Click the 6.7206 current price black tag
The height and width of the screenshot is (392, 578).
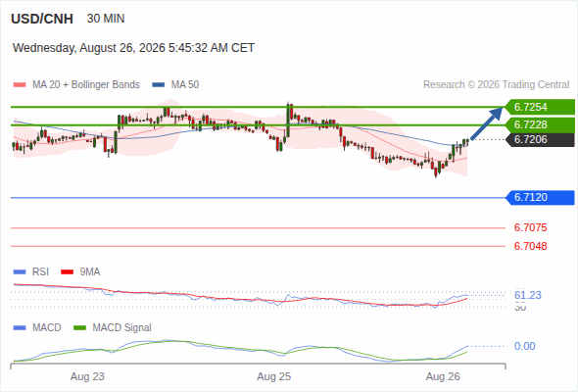540,140
